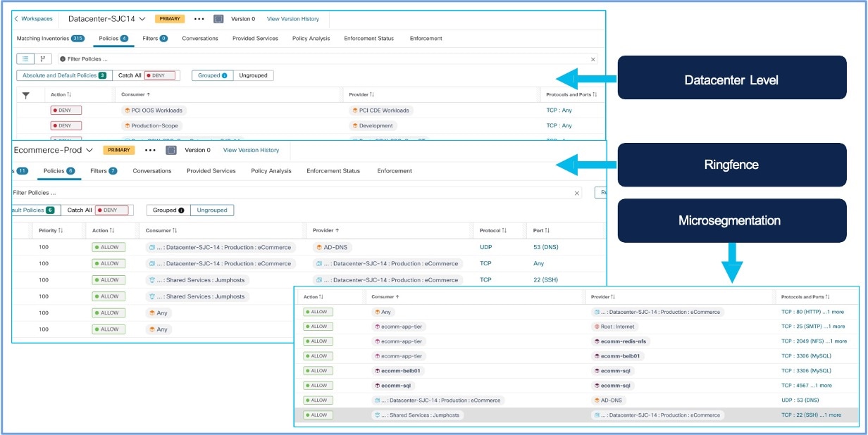
Task: Open Enforcement Status tab in Datacenter-SJC14 panel
Action: [x=369, y=39]
